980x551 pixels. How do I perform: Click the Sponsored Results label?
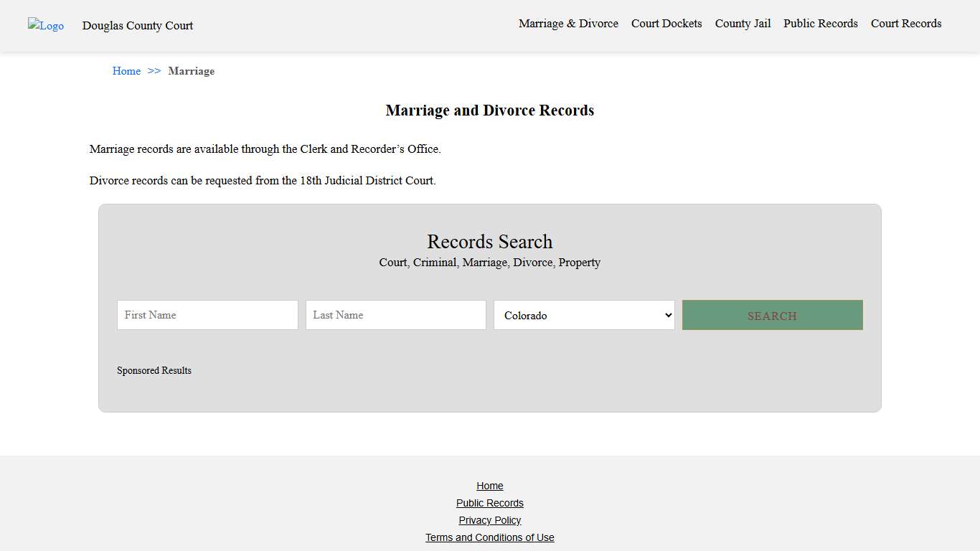pos(154,370)
